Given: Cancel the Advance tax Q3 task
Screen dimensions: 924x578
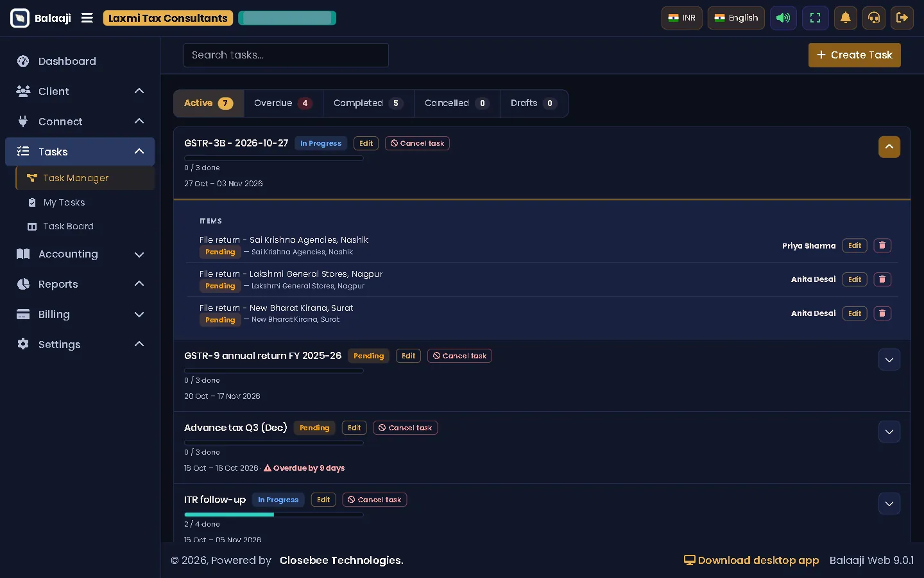Looking at the screenshot, I should (x=406, y=428).
